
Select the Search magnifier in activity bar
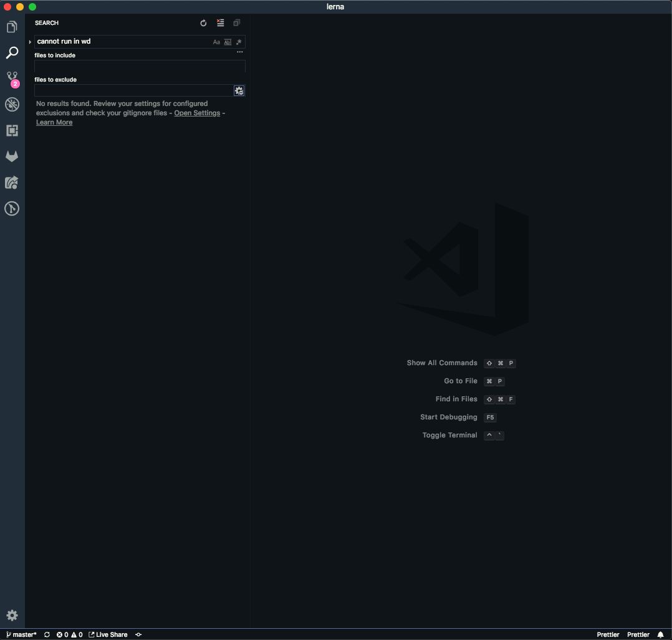[x=12, y=53]
